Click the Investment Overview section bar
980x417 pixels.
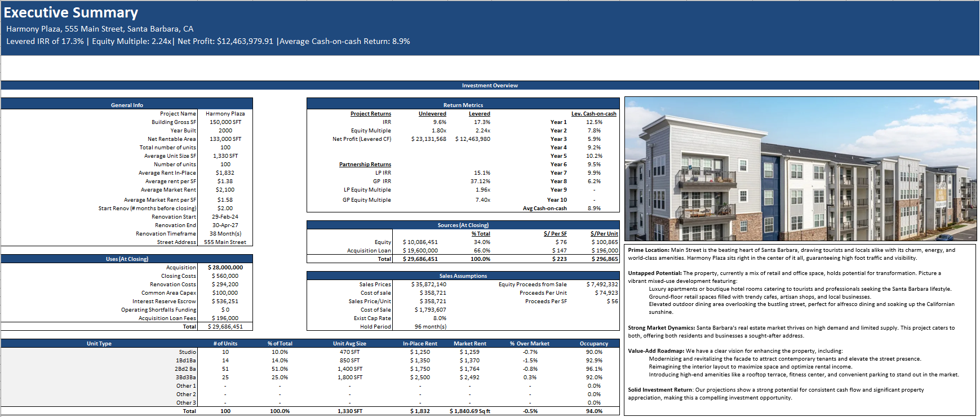pos(490,86)
